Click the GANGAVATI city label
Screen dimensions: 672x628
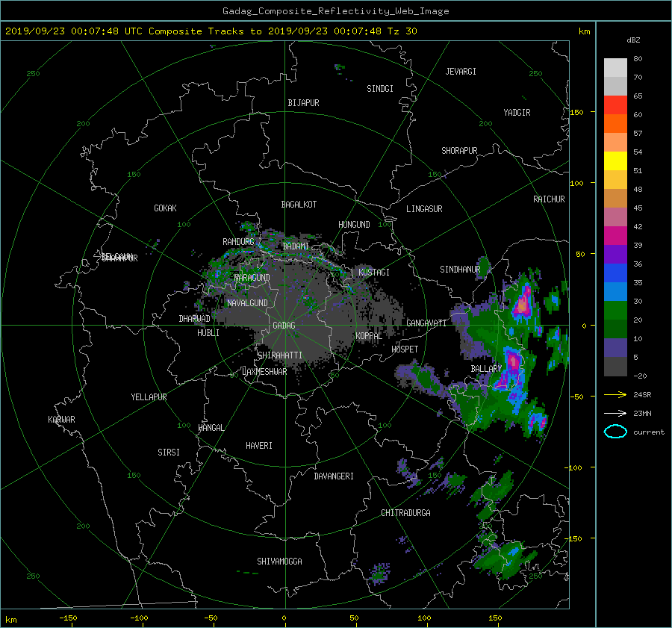[426, 323]
